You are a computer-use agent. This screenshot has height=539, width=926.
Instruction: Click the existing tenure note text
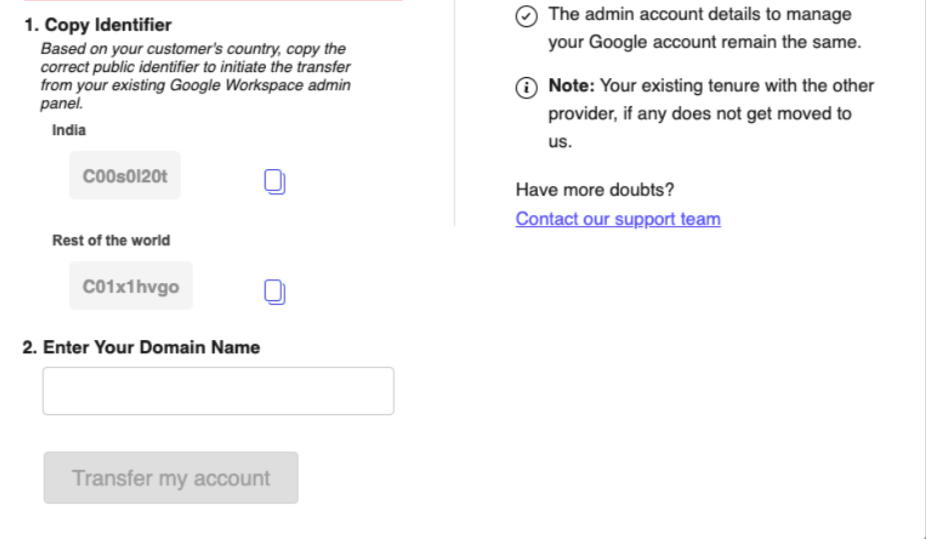(x=710, y=113)
